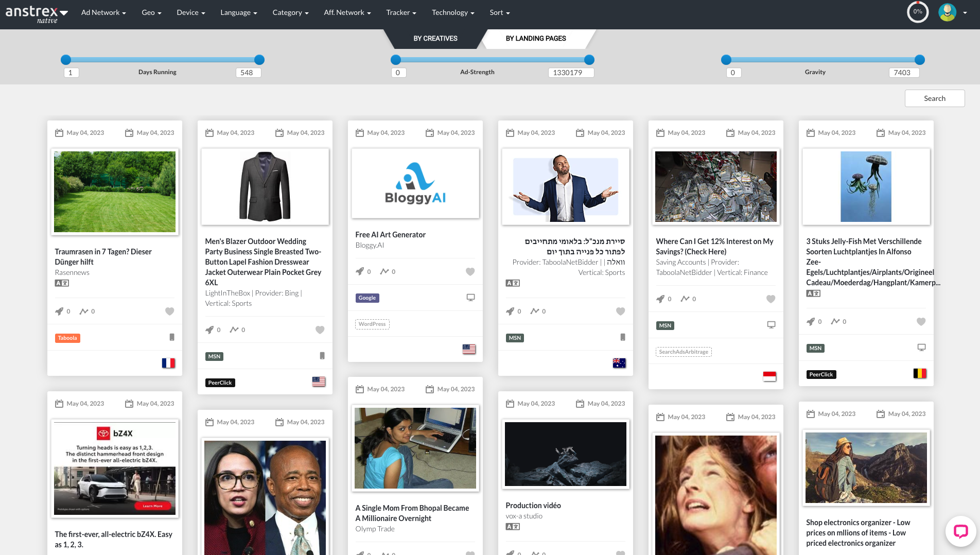Screen dimensions: 980x555
Task: Click the Search button
Action: (x=934, y=98)
